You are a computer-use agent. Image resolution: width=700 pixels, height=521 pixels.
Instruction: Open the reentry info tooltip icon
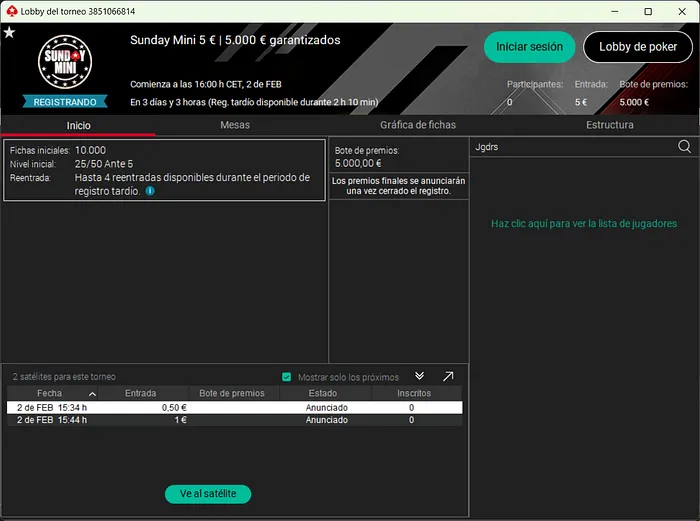[150, 190]
